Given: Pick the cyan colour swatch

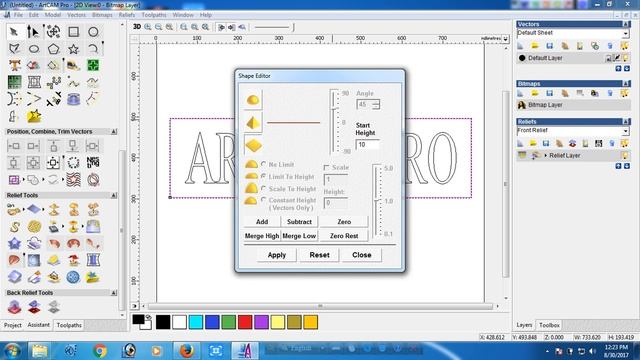Looking at the screenshot, I should (x=196, y=322).
